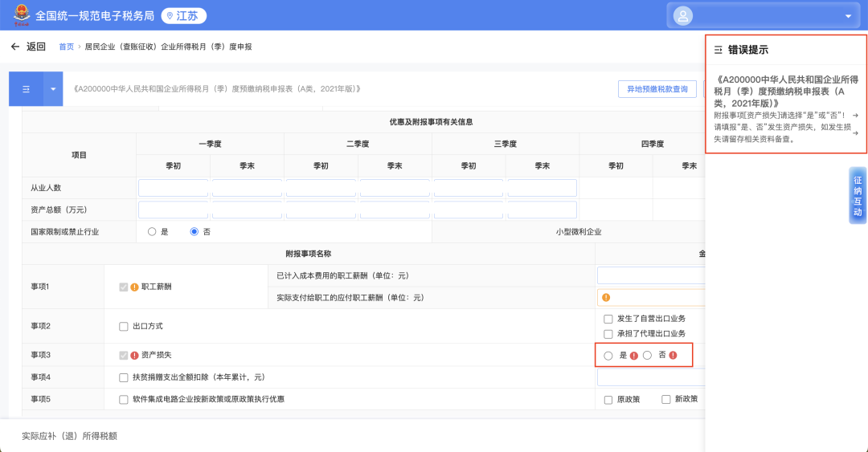Open the 征纳互动 side tab
Viewport: 868px width, 452px height.
pyautogui.click(x=858, y=196)
